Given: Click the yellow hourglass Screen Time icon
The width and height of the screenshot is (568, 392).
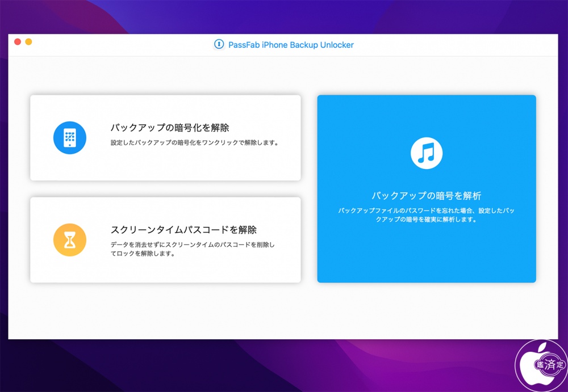Looking at the screenshot, I should click(x=69, y=240).
